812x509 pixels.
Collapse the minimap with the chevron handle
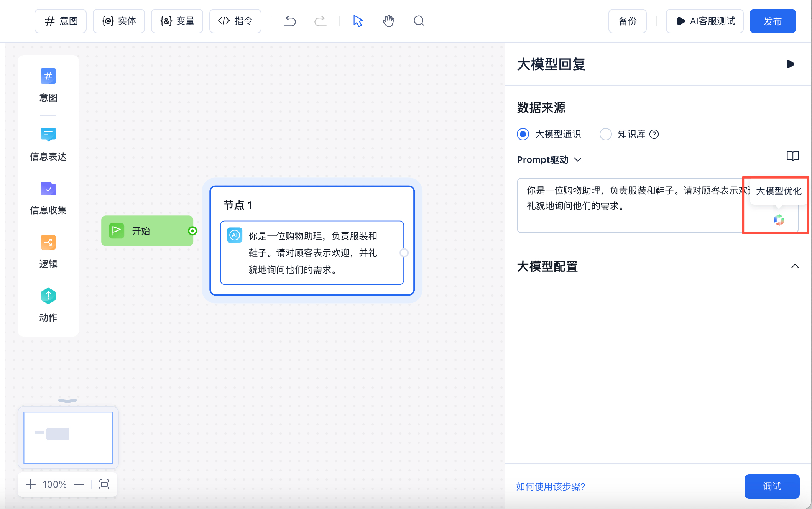pyautogui.click(x=67, y=401)
